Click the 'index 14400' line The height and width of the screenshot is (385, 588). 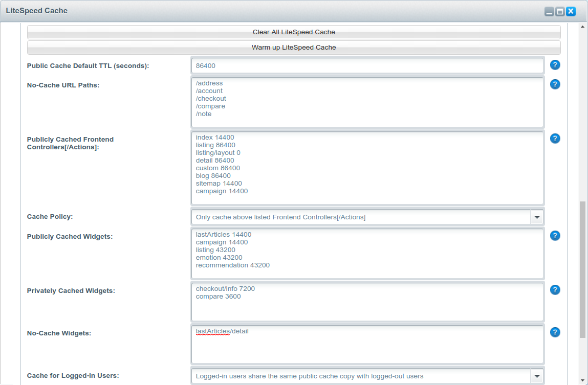click(x=215, y=138)
